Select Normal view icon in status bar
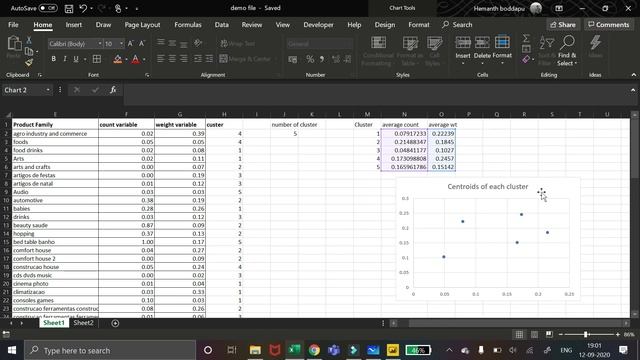This screenshot has height=360, width=640. coord(519,335)
